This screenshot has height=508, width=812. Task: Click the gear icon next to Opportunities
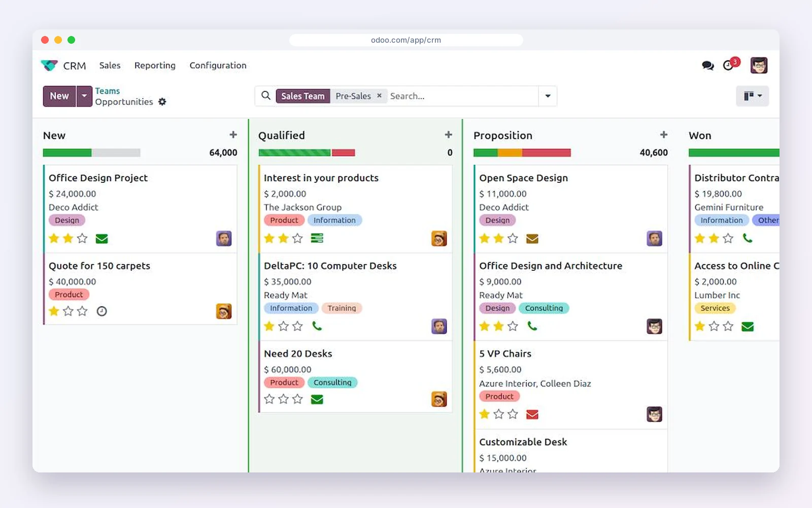[x=162, y=102]
